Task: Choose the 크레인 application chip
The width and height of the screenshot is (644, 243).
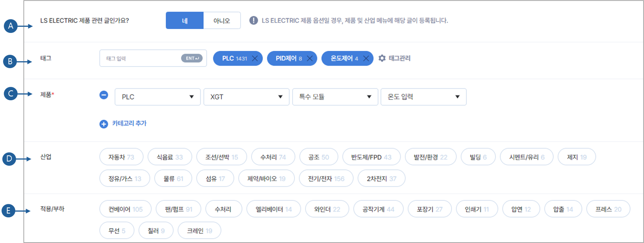Action: pos(199,230)
